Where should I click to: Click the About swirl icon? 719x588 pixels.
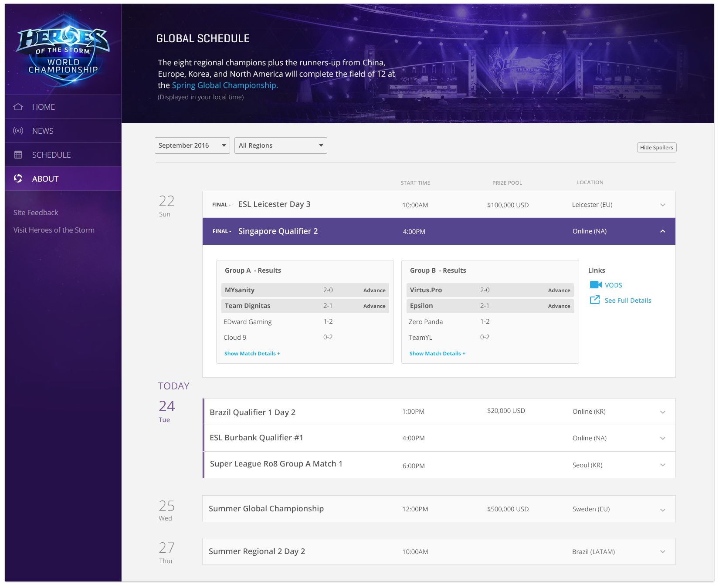[18, 179]
